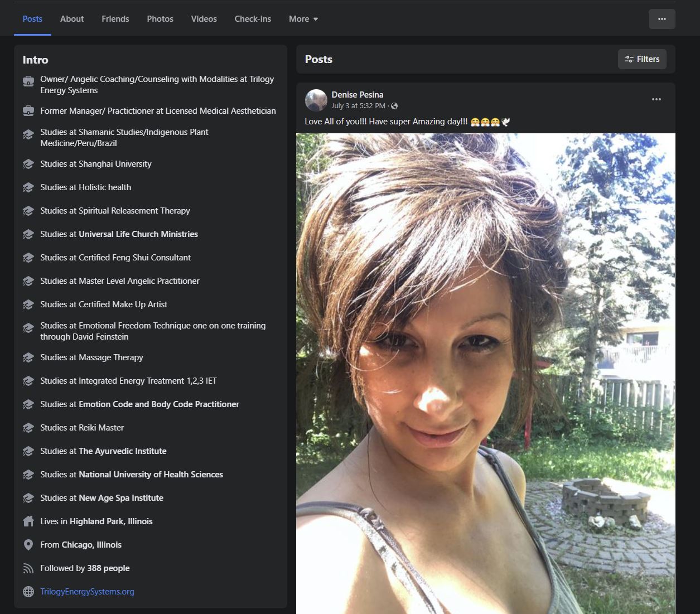Open National University of Health Sciences link
The width and height of the screenshot is (700, 614).
pyautogui.click(x=151, y=475)
